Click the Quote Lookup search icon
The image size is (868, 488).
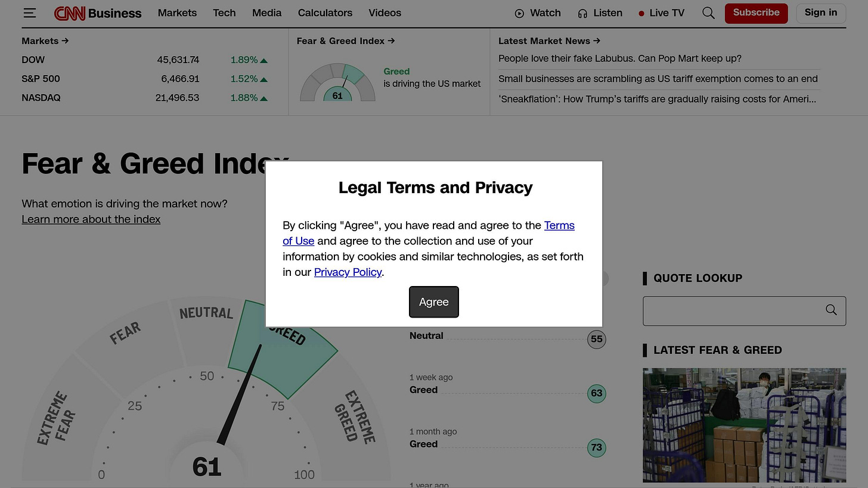[x=831, y=310]
